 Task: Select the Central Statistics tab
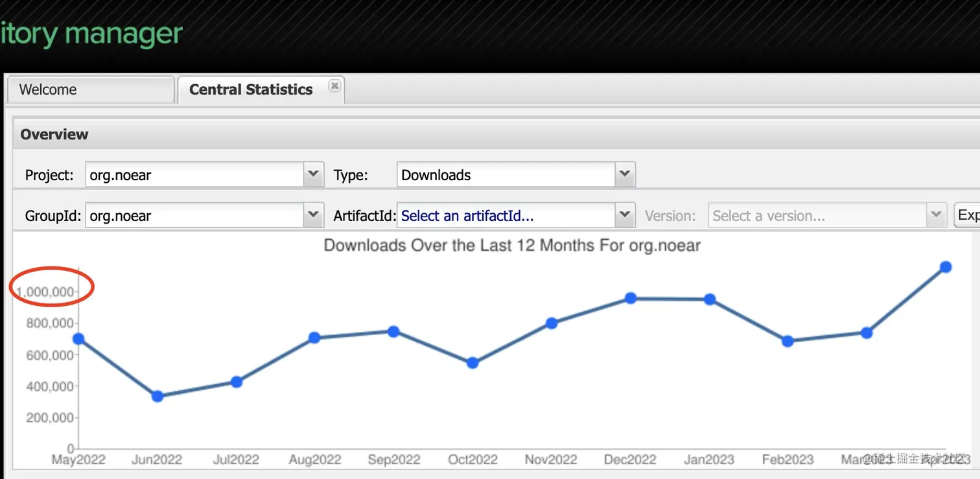tap(251, 89)
